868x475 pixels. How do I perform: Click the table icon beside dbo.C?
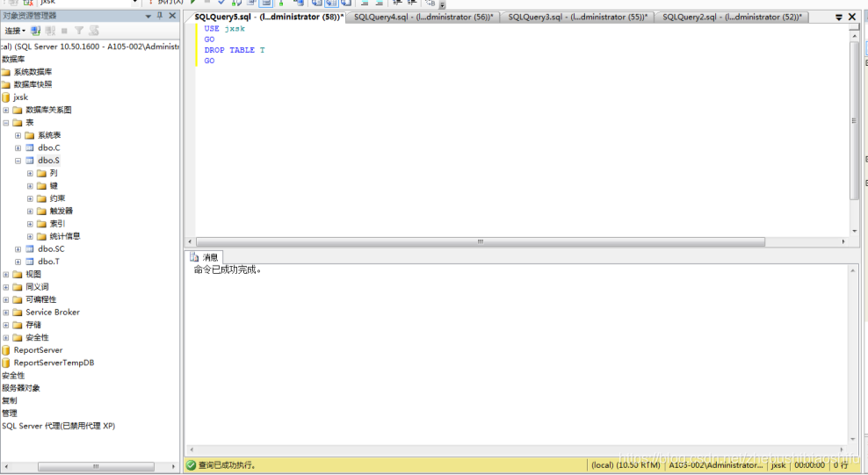[30, 148]
